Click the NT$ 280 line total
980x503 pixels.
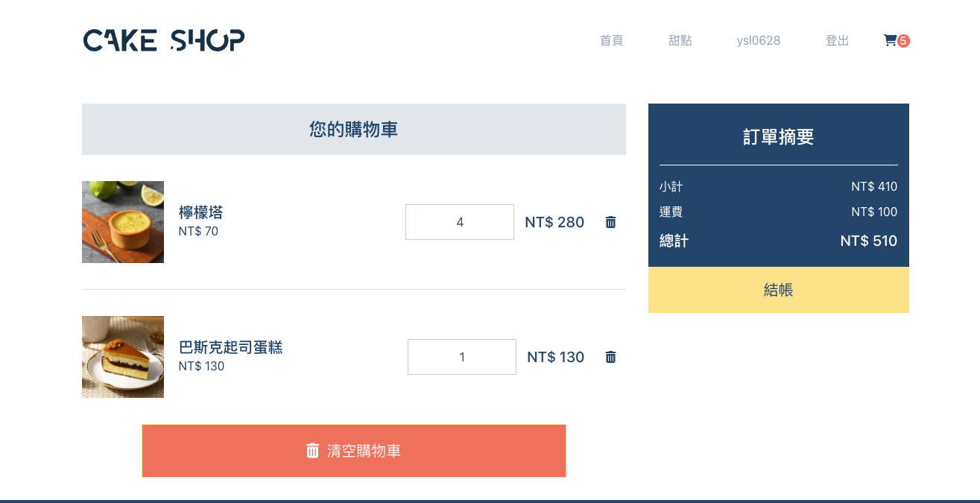554,222
